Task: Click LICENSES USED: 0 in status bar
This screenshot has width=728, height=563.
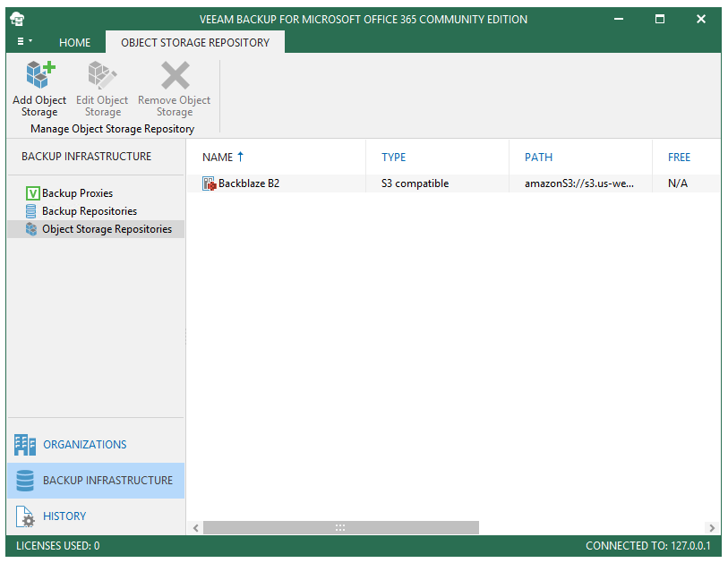Action: click(x=57, y=546)
